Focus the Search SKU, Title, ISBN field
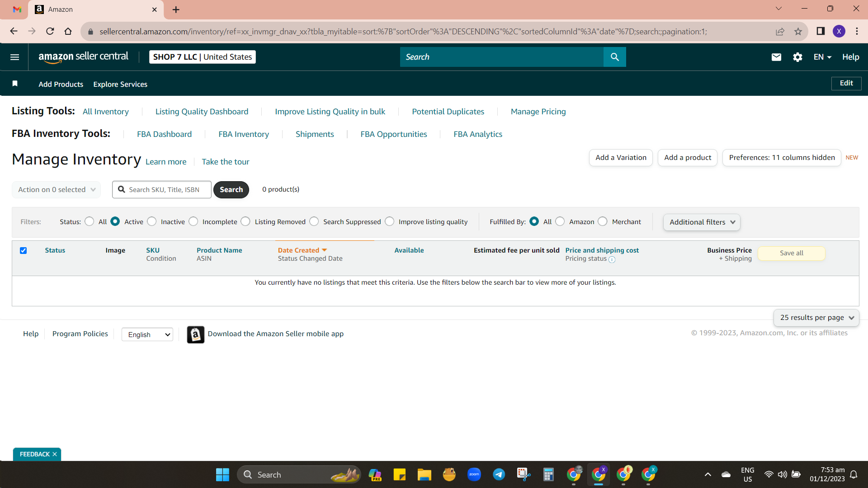 (161, 190)
